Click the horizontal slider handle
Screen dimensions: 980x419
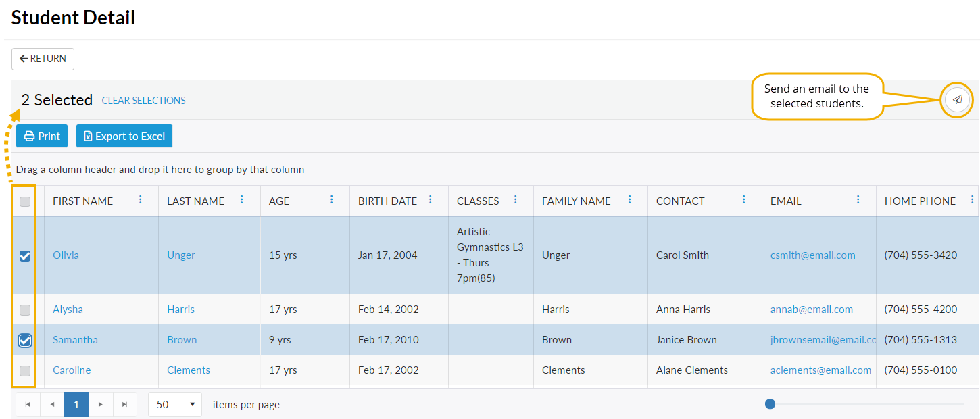coord(770,404)
